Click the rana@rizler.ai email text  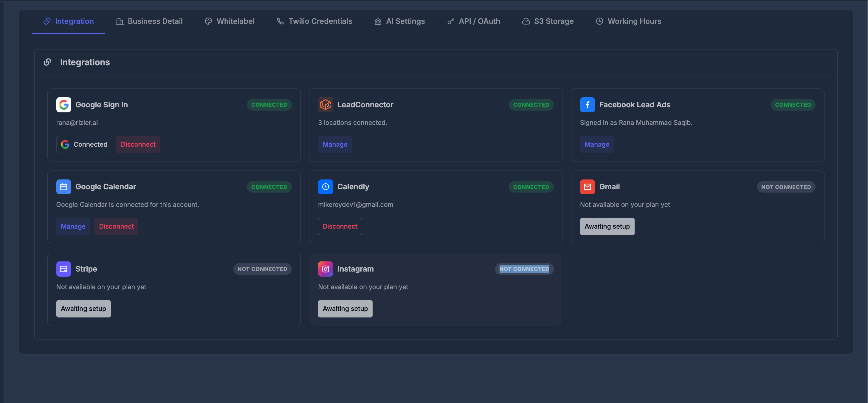tap(77, 123)
